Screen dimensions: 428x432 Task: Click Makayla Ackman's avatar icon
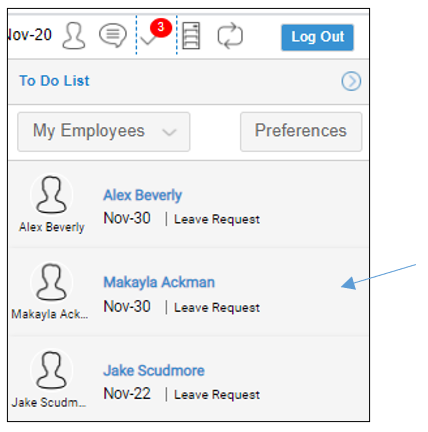pyautogui.click(x=51, y=283)
